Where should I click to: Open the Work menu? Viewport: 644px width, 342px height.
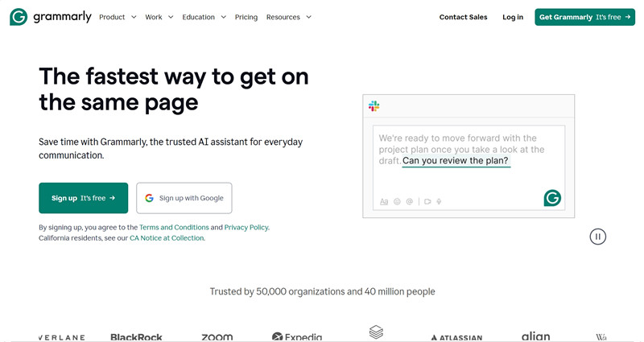pos(154,17)
